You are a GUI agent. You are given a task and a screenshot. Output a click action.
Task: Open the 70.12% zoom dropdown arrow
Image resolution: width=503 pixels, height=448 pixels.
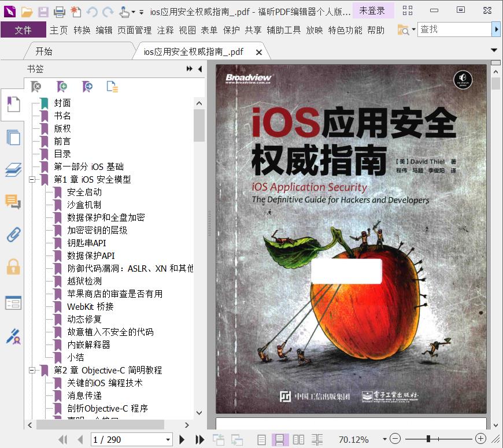click(384, 439)
